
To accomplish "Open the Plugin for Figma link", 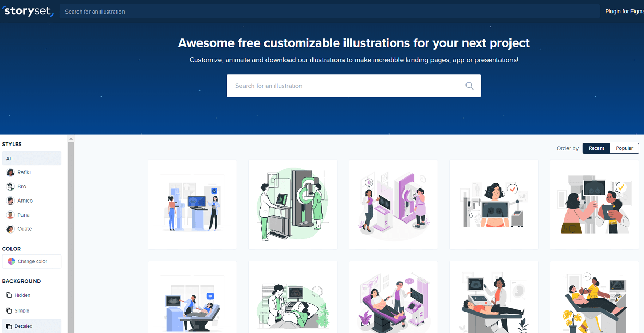I will tap(624, 12).
